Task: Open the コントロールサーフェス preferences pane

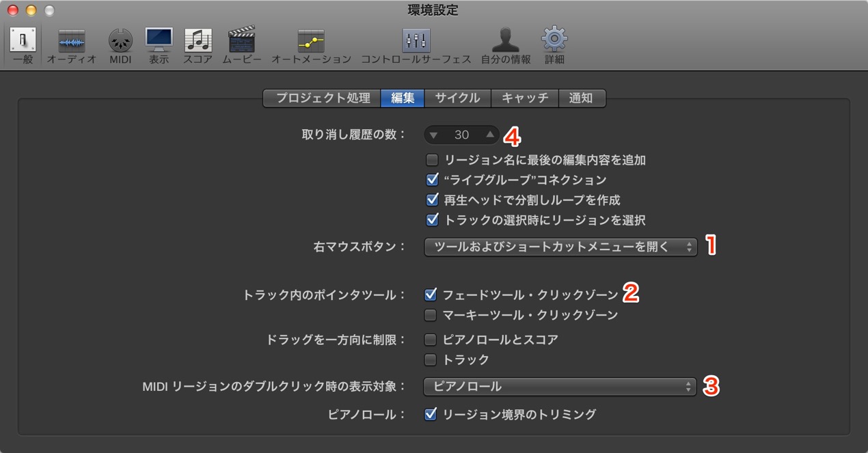Action: [x=416, y=46]
